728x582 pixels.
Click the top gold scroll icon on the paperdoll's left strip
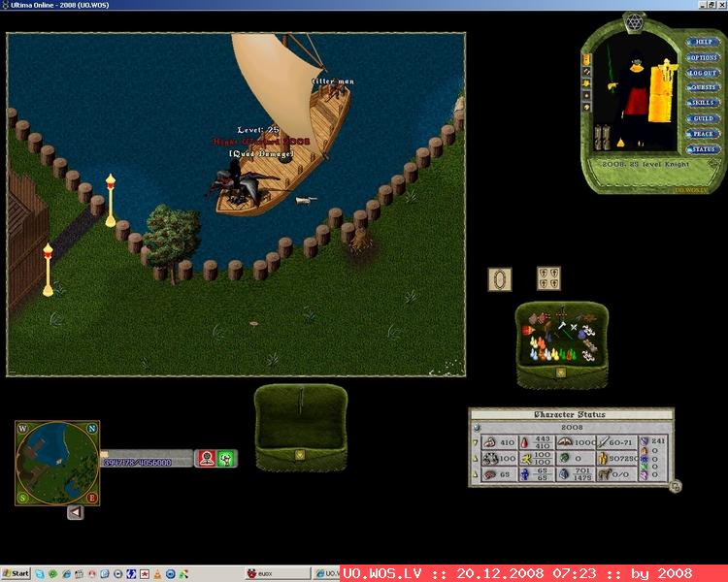[x=586, y=59]
